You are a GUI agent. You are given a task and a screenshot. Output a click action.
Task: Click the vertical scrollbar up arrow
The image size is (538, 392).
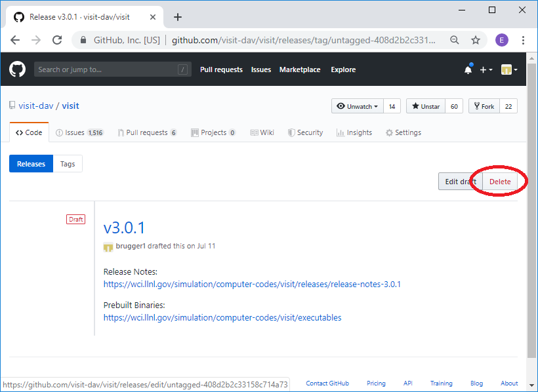point(531,58)
